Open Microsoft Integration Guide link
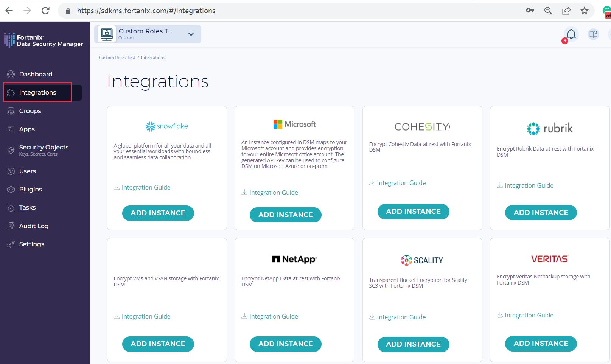 tap(273, 193)
